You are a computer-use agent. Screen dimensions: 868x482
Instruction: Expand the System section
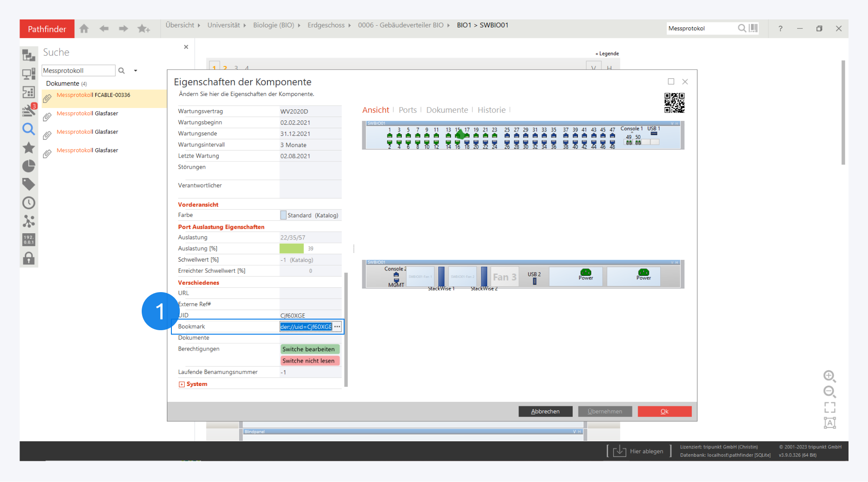(x=182, y=384)
